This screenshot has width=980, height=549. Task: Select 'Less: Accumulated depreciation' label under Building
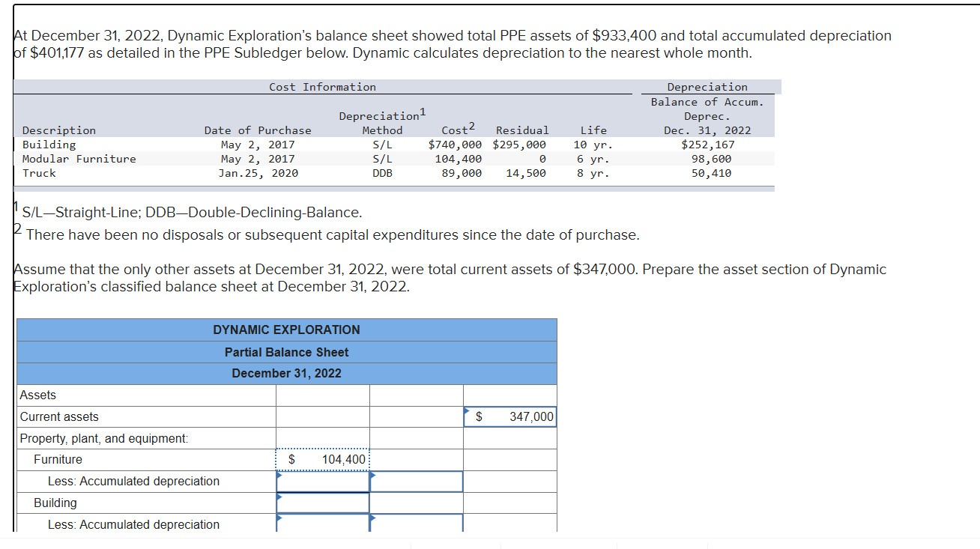tap(133, 524)
